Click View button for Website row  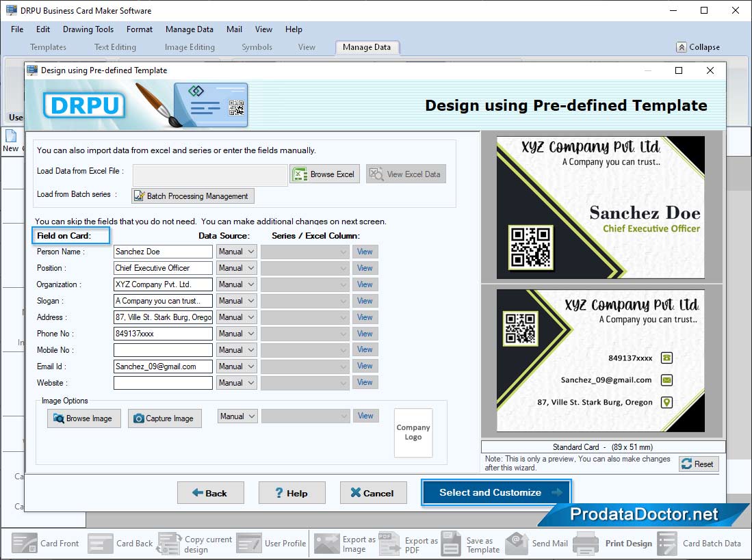[365, 382]
